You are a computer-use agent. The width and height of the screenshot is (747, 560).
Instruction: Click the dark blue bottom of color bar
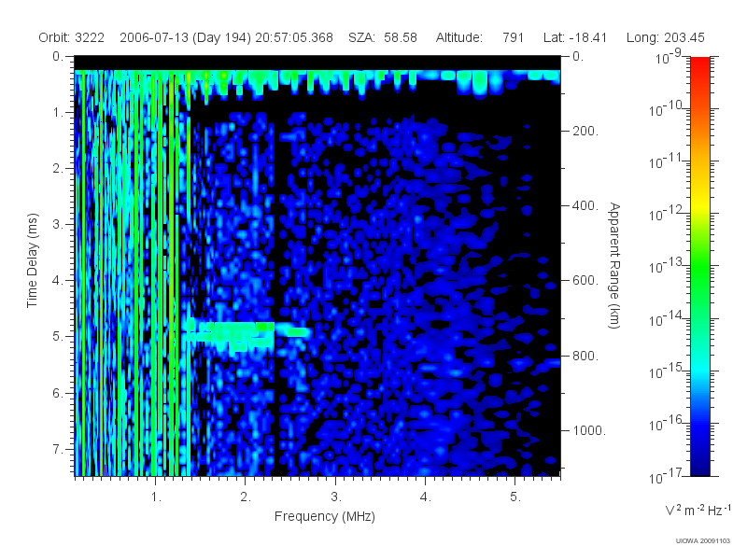(699, 462)
